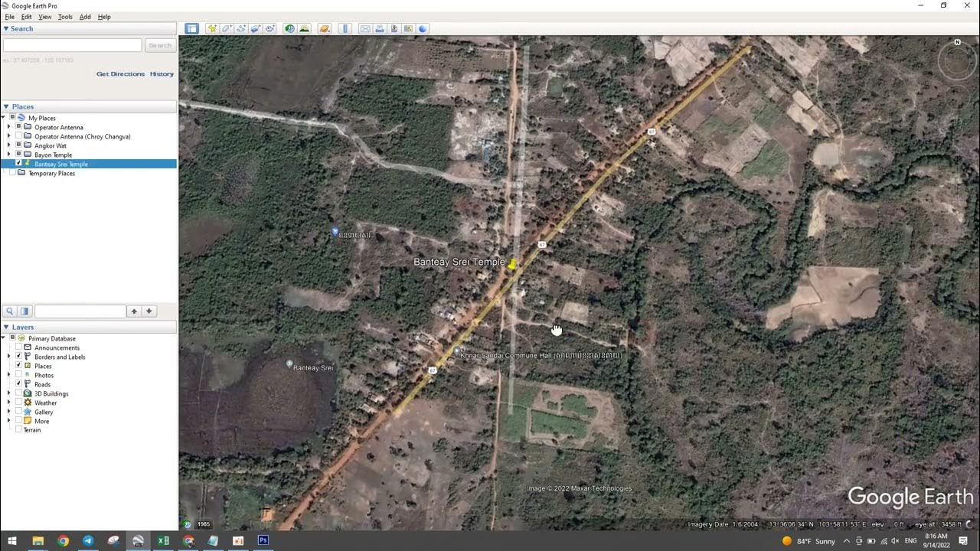Screen dimensions: 980x551
Task: Click the blue Google Earth web icon
Action: coord(423,28)
